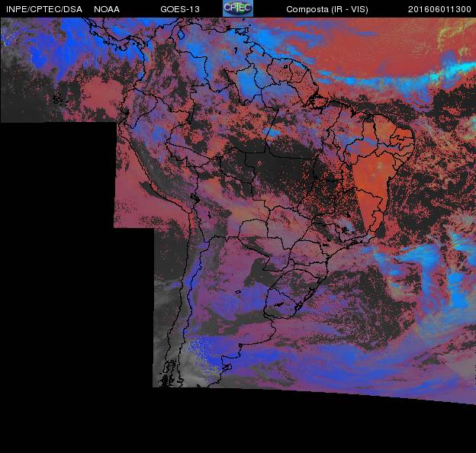Select the INPE/CPTEC/DSA header text
This screenshot has width=476, height=453.
pyautogui.click(x=44, y=9)
